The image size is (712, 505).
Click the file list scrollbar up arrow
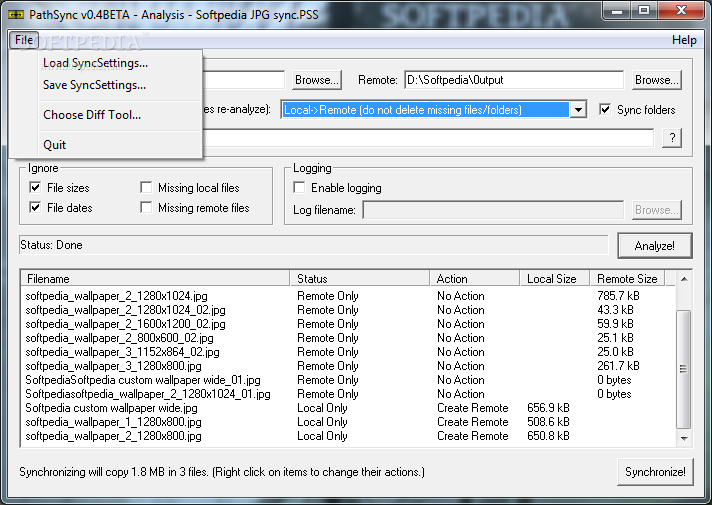(684, 278)
